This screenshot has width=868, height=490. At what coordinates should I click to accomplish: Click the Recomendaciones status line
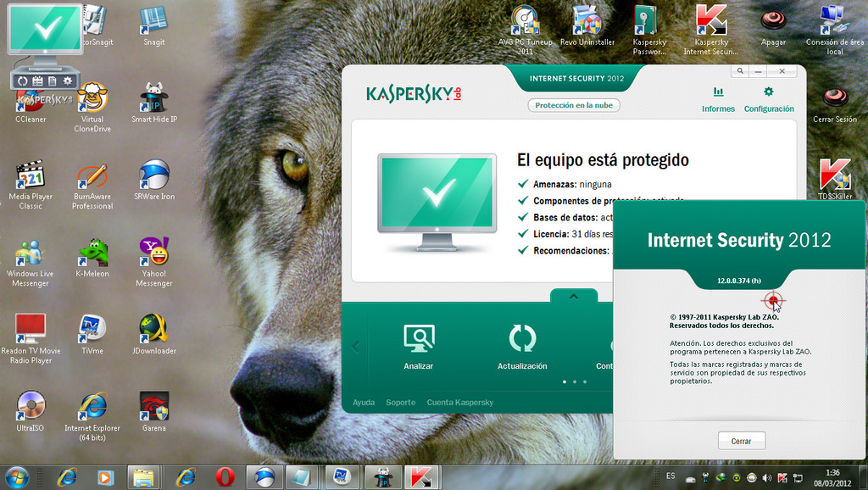(x=565, y=251)
